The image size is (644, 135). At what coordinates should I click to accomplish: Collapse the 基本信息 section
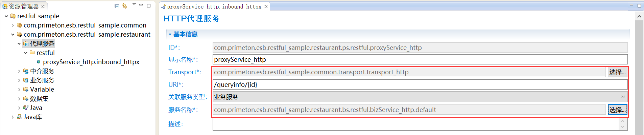(x=170, y=34)
